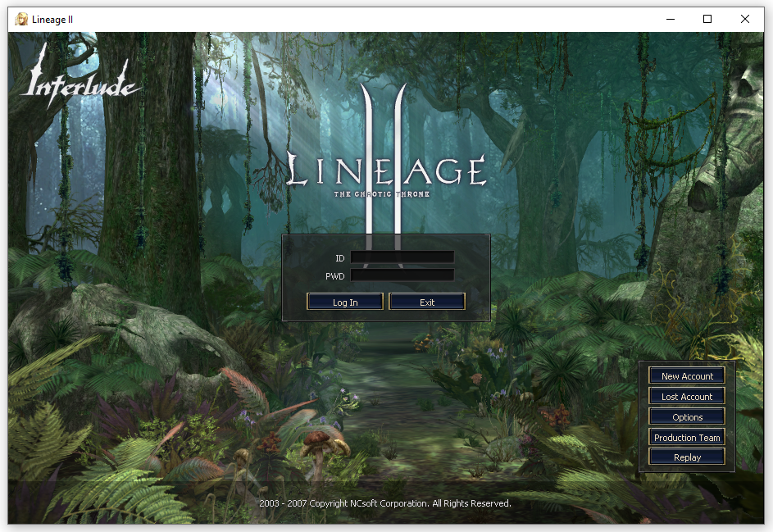
Task: Open the New Account page
Action: [687, 375]
